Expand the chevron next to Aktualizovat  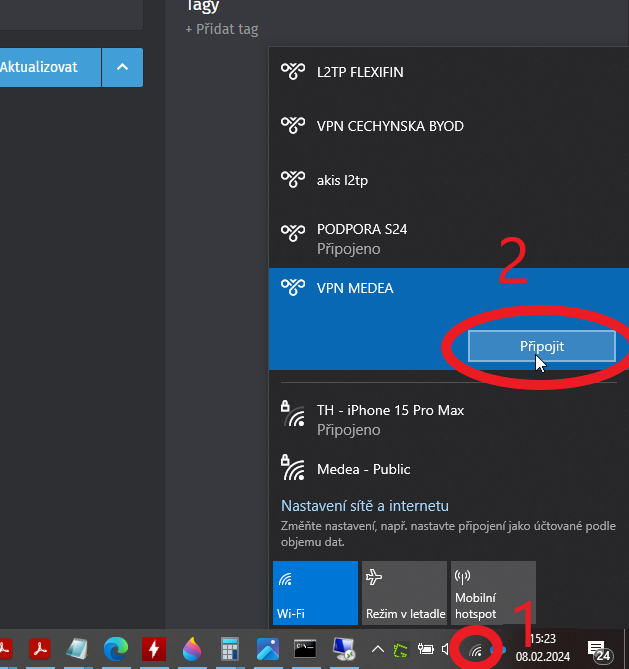click(122, 67)
